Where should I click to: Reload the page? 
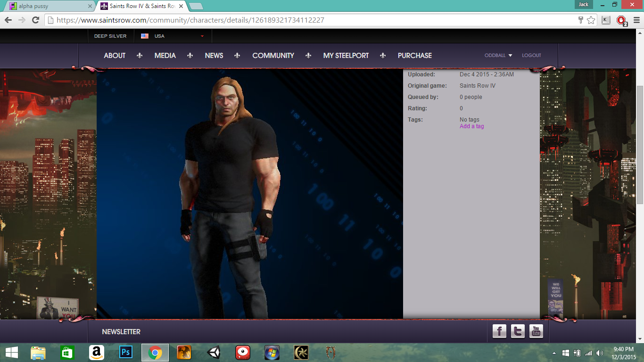35,20
